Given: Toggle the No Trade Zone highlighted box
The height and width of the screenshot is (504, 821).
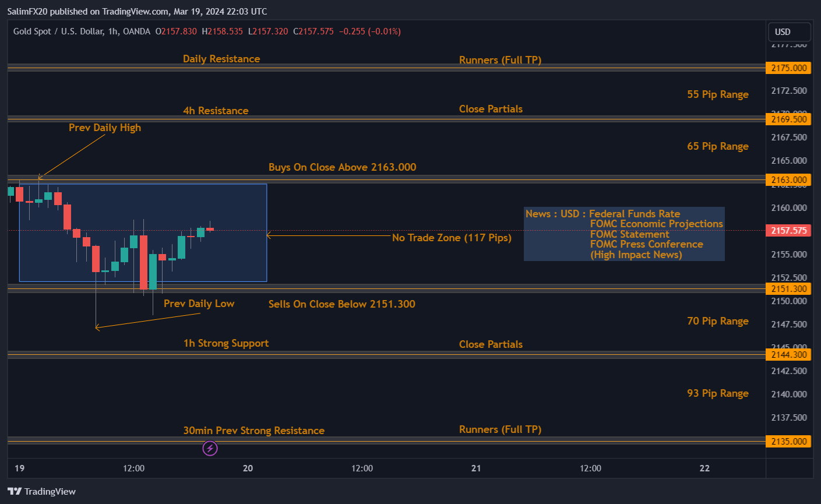Looking at the screenshot, I should click(143, 233).
